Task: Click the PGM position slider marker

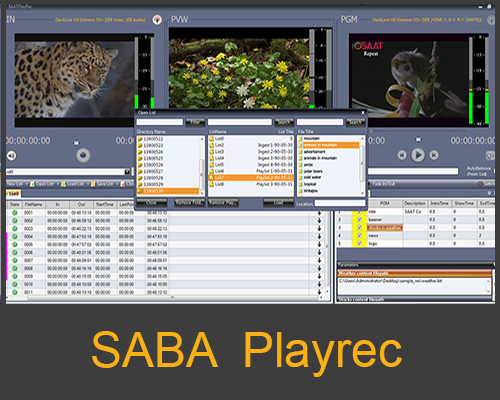Action: 418,139
